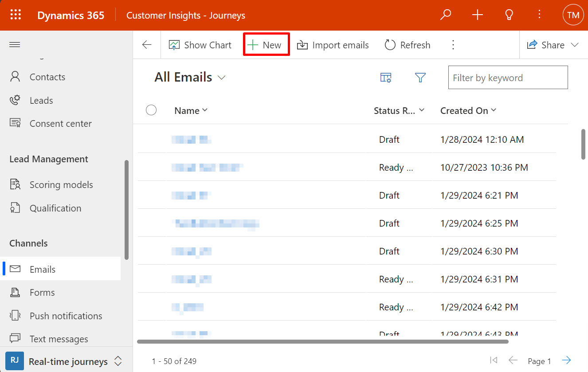Viewport: 588px width, 372px height.
Task: Open Consent center in sidebar
Action: point(61,124)
